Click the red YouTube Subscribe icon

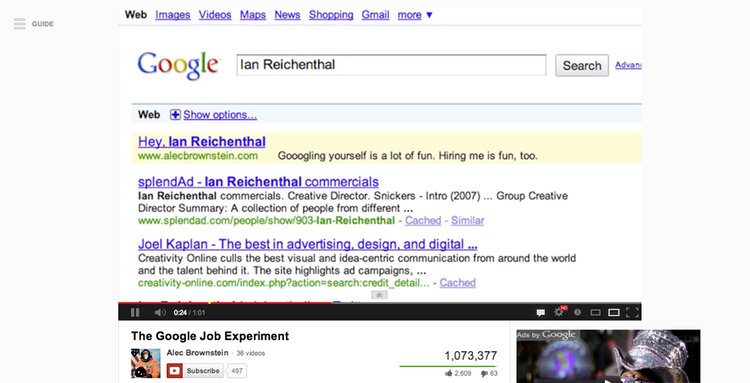click(x=175, y=371)
